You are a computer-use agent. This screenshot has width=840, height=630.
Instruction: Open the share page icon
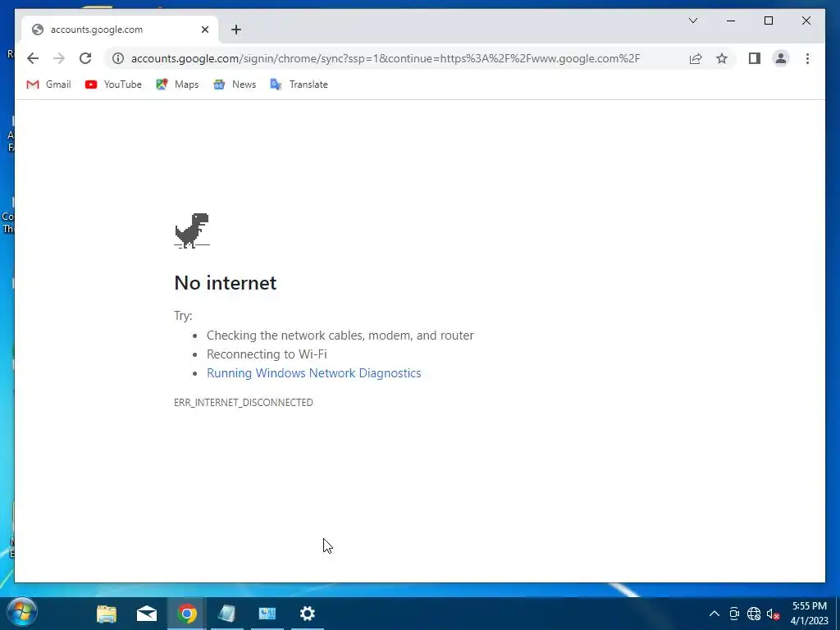click(696, 58)
